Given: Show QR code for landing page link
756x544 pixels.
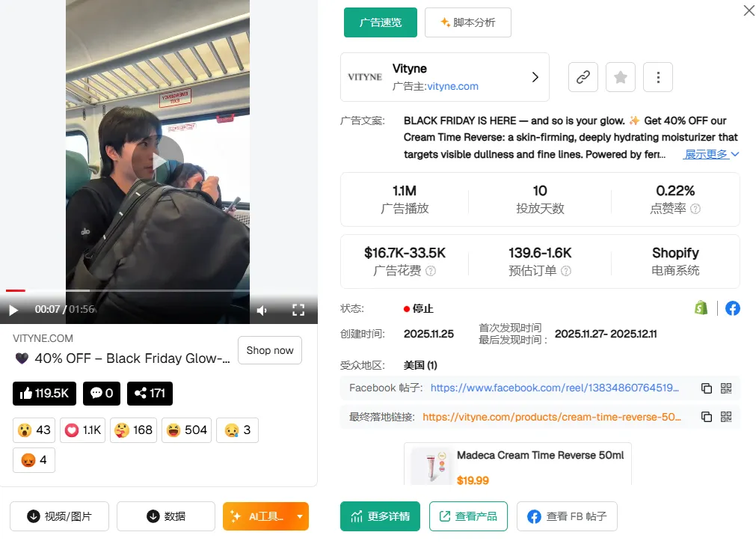Looking at the screenshot, I should [x=725, y=417].
